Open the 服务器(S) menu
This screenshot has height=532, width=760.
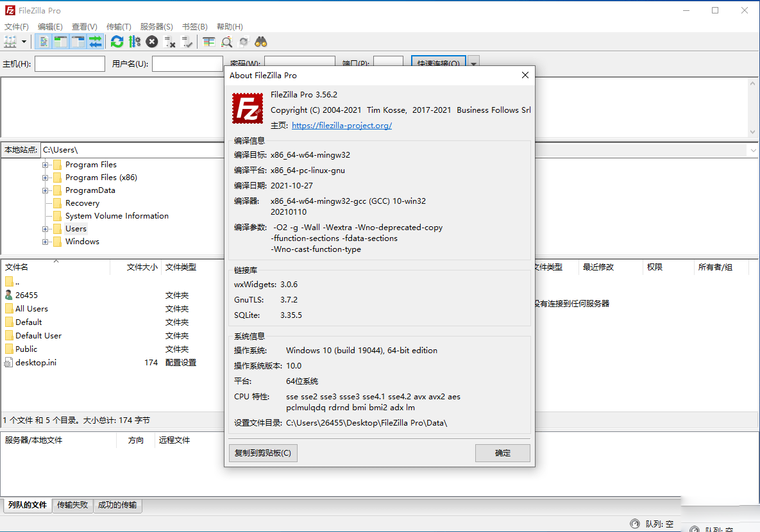tap(156, 27)
